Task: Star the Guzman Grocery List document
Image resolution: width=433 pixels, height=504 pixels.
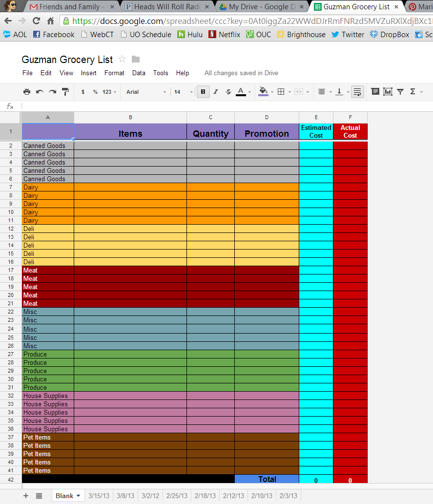Action: pyautogui.click(x=122, y=59)
